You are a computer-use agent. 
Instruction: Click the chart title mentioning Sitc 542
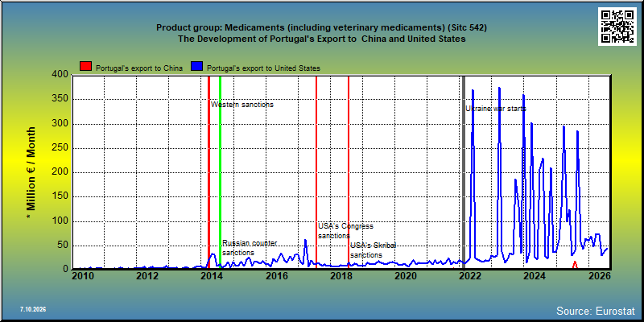click(x=321, y=28)
